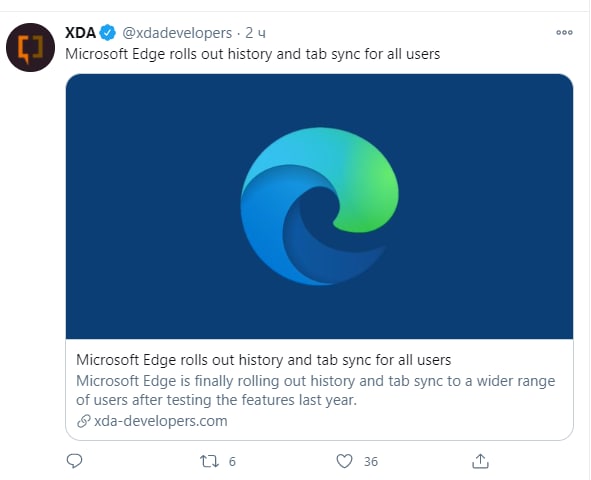The height and width of the screenshot is (480, 591).
Task: Open the tweet's three-dot more menu
Action: click(x=564, y=33)
